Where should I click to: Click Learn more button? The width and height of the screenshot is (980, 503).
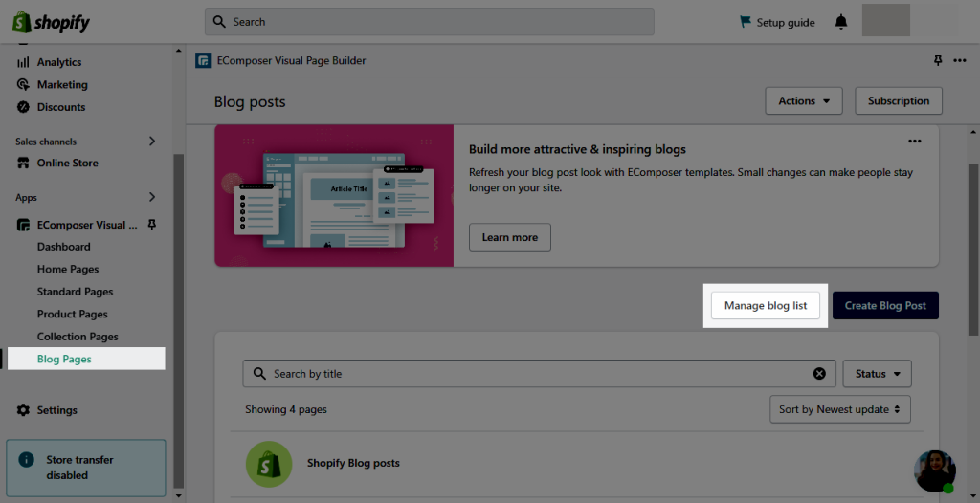[510, 237]
